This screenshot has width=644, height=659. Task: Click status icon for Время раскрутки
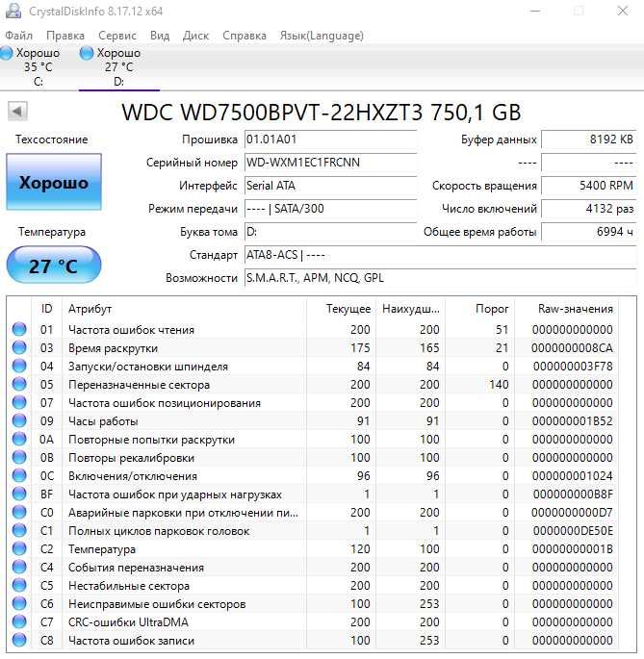pos(19,347)
